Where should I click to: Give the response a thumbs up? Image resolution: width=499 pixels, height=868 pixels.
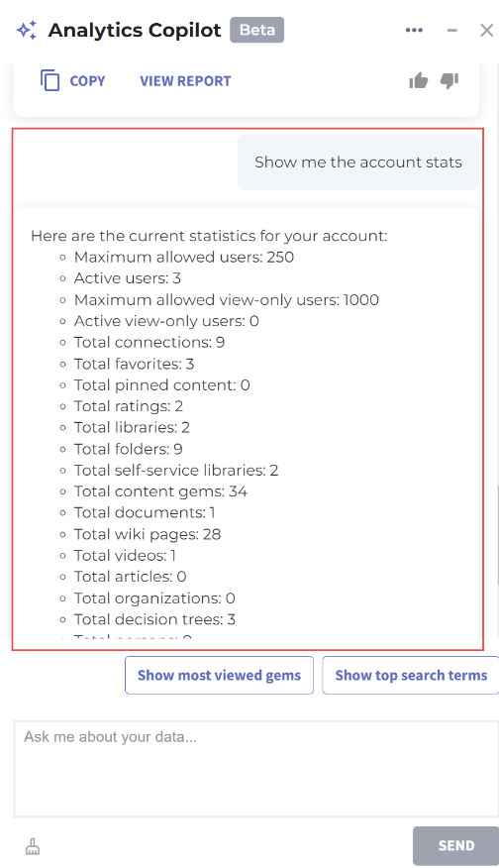pos(419,81)
